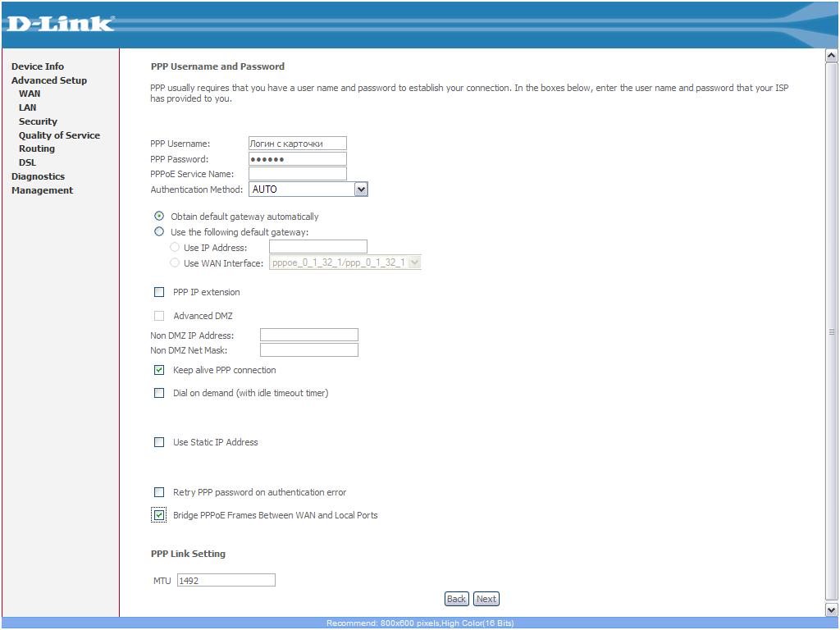Click scrollbar up arrow
The height and width of the screenshot is (630, 840).
(832, 55)
